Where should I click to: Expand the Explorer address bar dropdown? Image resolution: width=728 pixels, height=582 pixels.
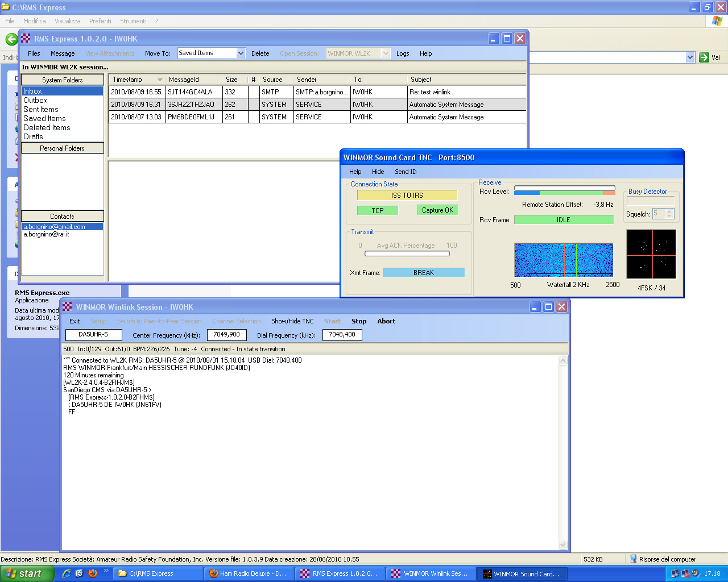pyautogui.click(x=690, y=57)
